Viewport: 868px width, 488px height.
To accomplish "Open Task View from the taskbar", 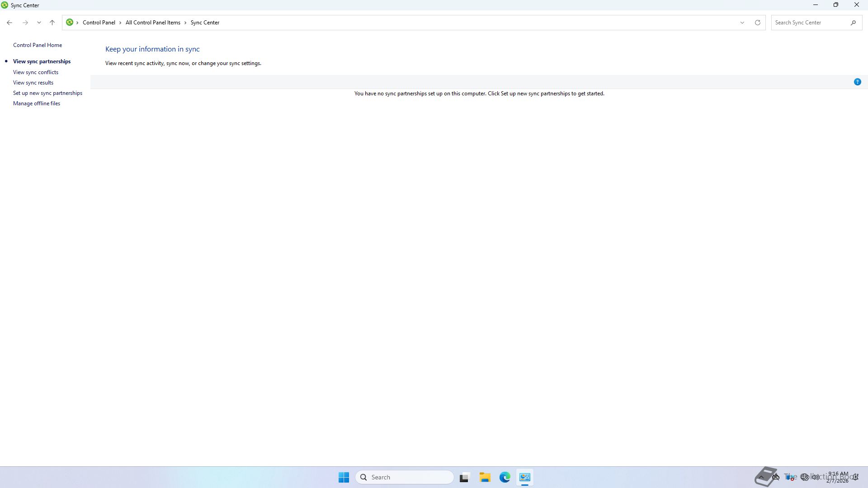I will click(x=464, y=477).
